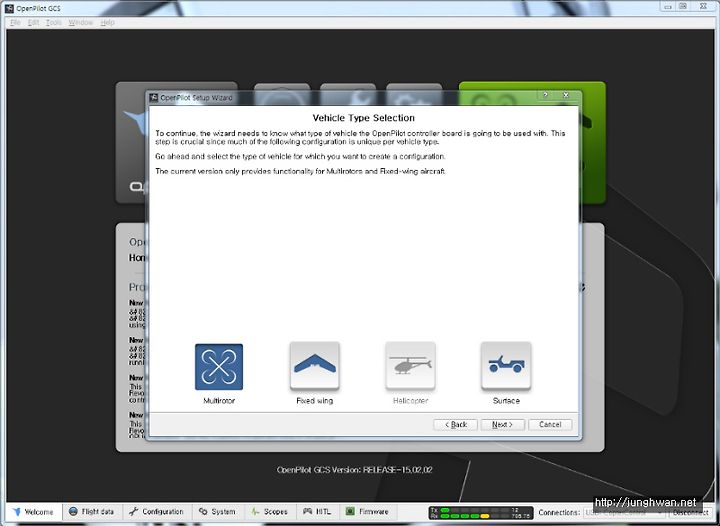The image size is (720, 526).
Task: Minimize the OpenPilot GCS window
Action: point(668,6)
